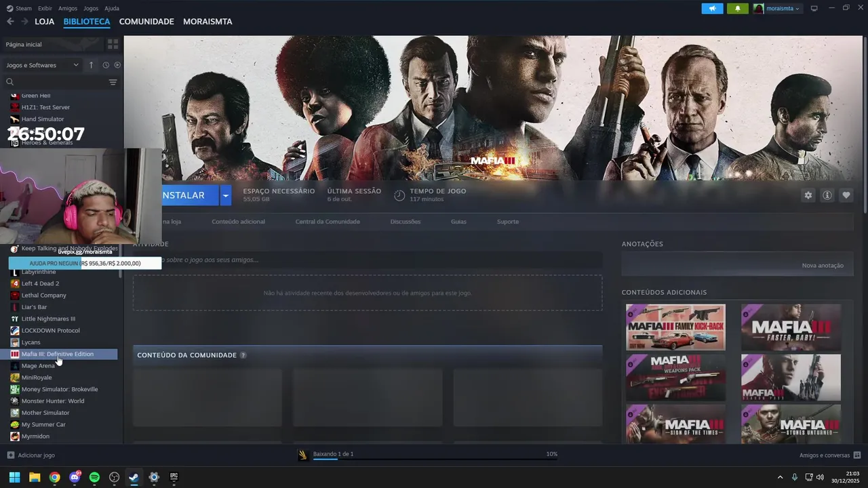Open Google Chrome from the taskbar

(x=54, y=477)
